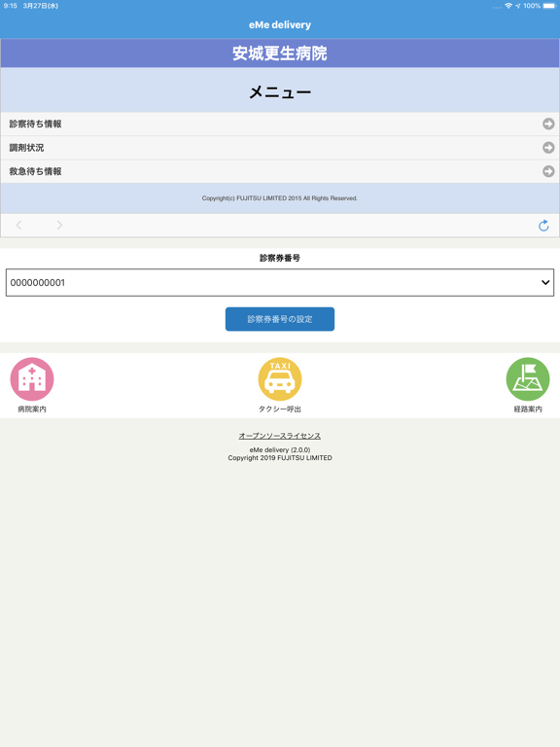The width and height of the screenshot is (560, 747).
Task: Go back with the left chevron
Action: [x=19, y=225]
